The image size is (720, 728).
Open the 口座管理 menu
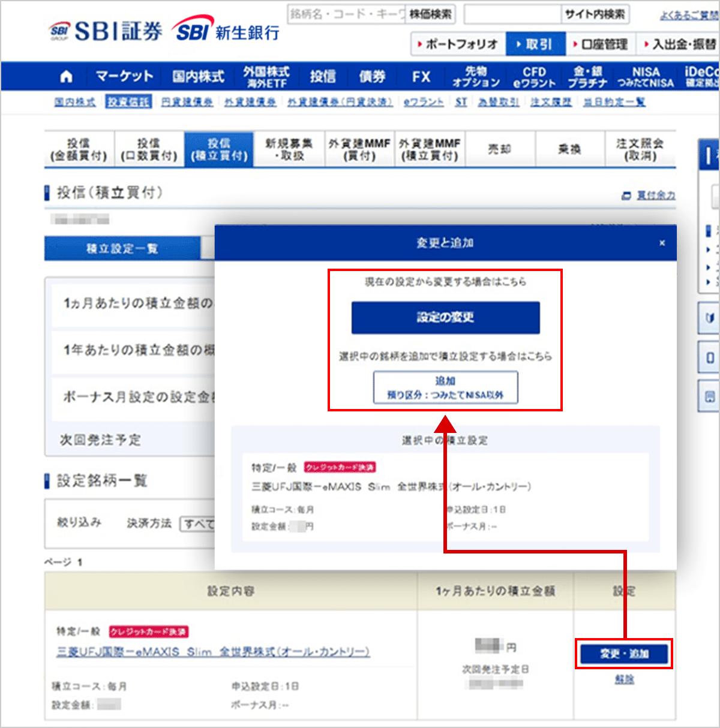click(600, 44)
